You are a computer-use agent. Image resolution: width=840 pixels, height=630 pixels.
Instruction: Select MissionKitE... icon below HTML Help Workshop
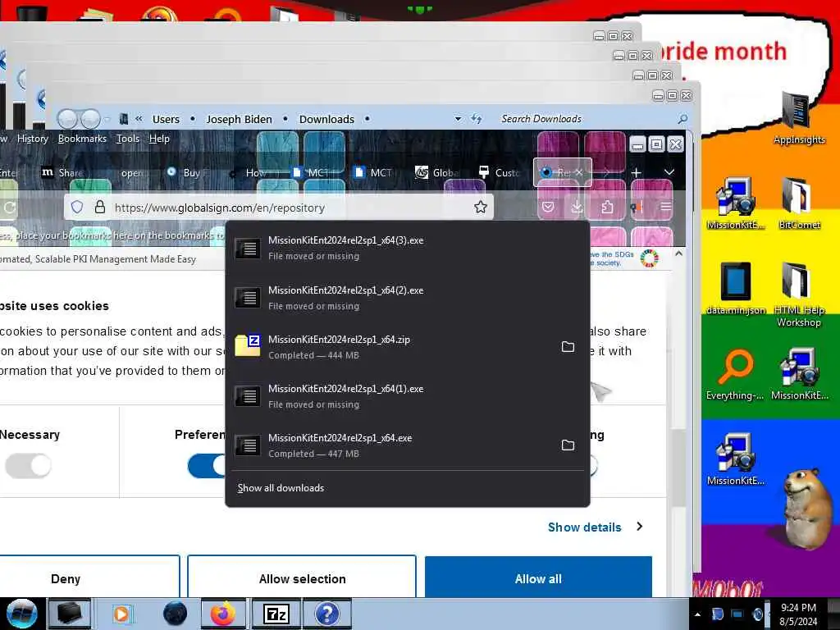pos(800,374)
